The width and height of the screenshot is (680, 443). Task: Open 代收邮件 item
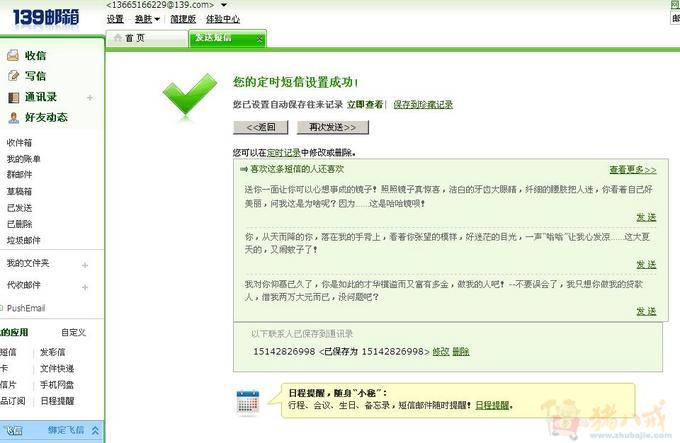click(x=23, y=285)
